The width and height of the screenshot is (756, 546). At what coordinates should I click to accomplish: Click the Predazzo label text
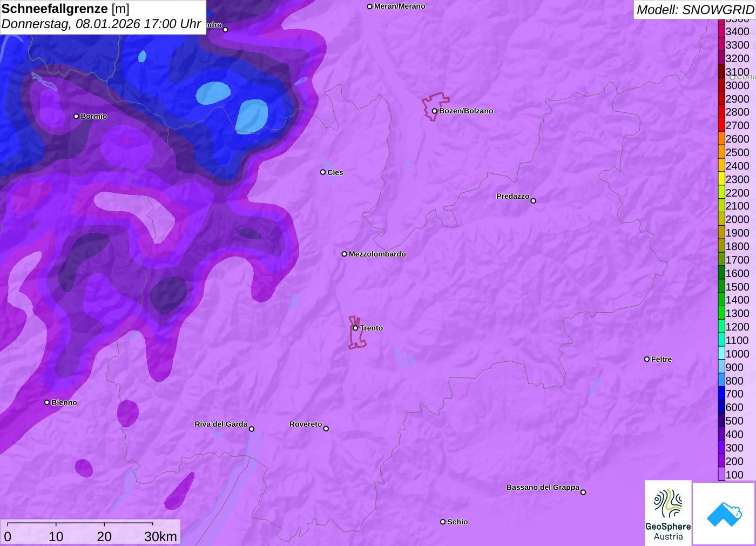point(512,196)
